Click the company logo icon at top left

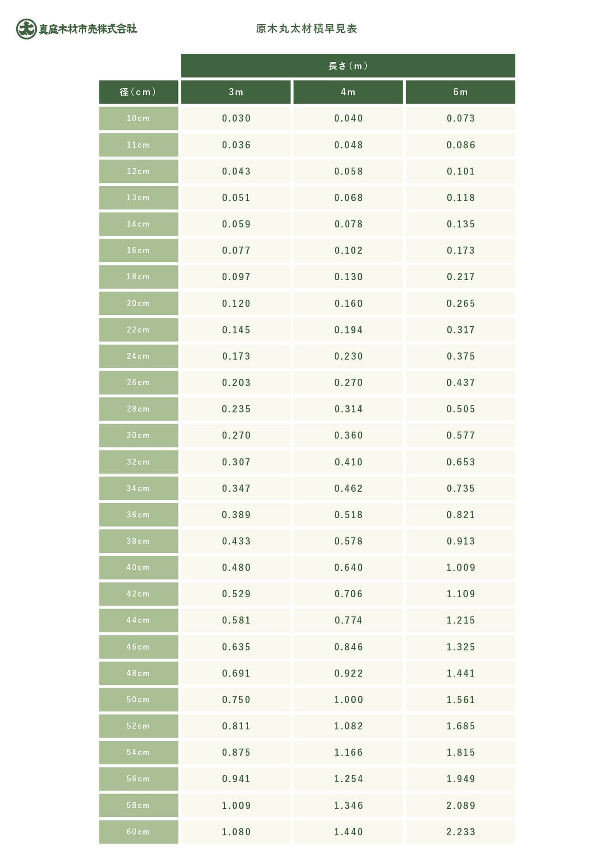click(26, 29)
